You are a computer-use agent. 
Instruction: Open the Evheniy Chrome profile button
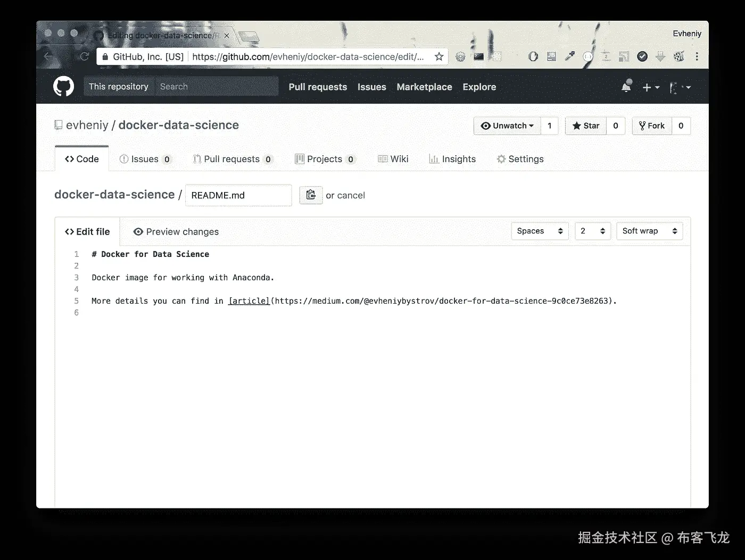coord(687,34)
